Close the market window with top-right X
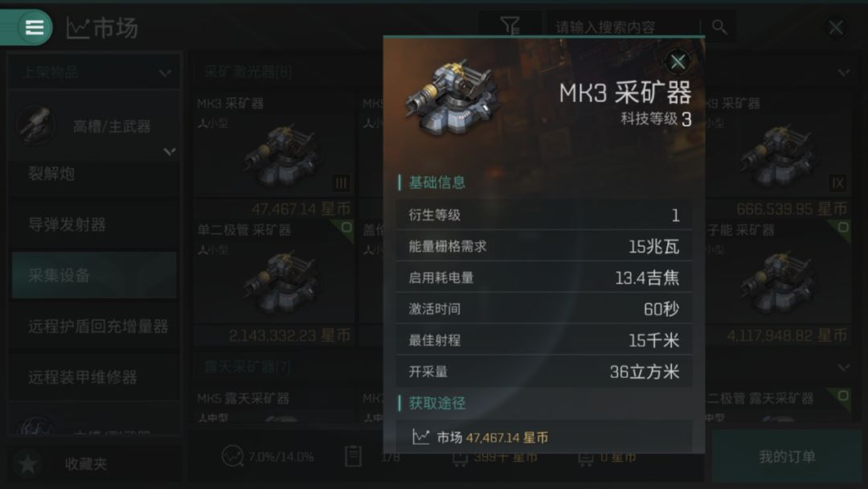Screen dimensions: 868x489 tap(835, 27)
